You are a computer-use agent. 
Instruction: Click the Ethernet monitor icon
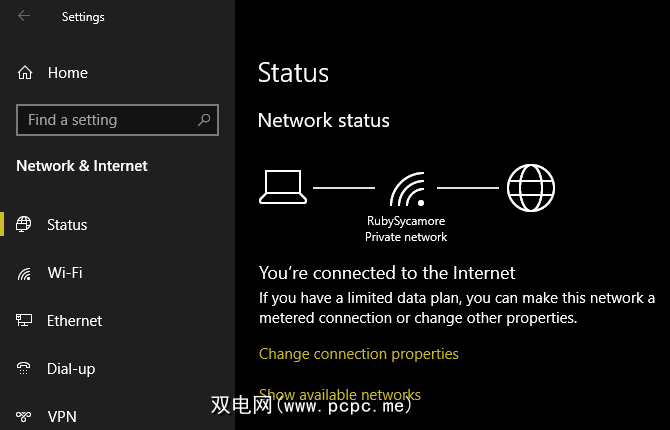tap(25, 321)
